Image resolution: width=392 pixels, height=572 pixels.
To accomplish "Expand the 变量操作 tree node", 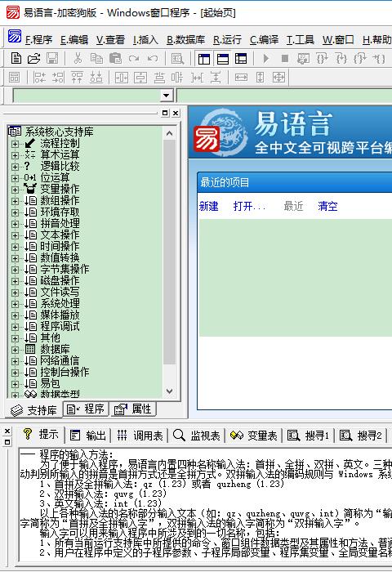I will click(x=15, y=190).
